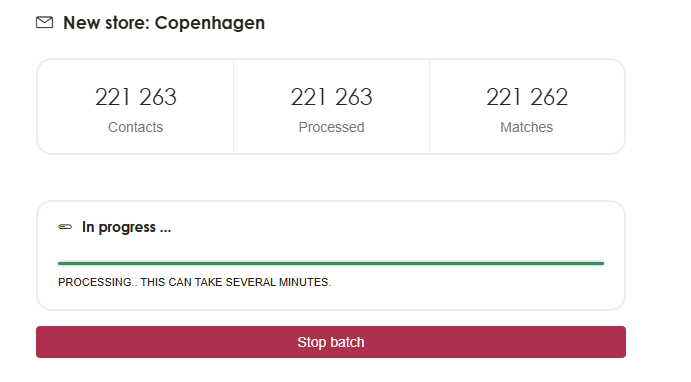Stop the running batch

point(331,342)
